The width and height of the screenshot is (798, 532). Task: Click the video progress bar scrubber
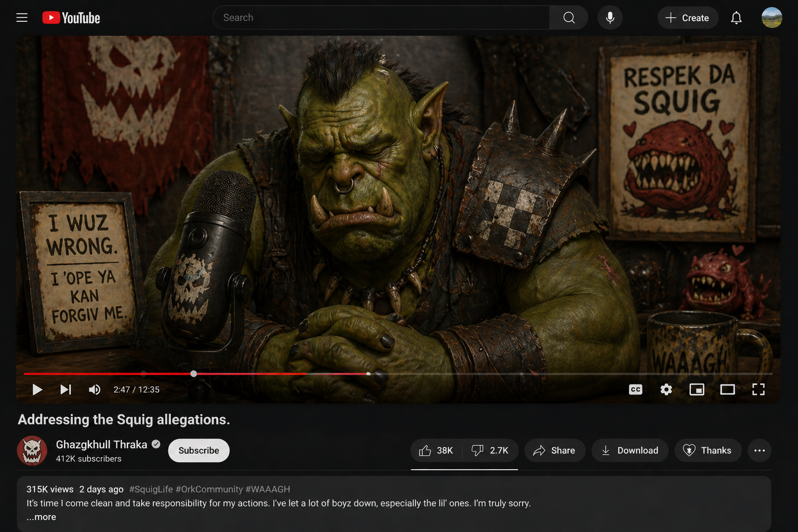[193, 374]
